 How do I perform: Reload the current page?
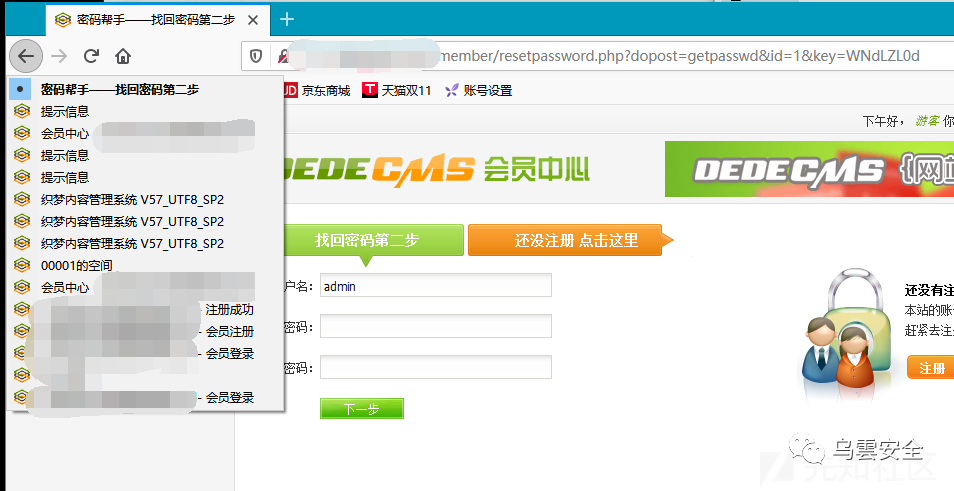tap(91, 57)
